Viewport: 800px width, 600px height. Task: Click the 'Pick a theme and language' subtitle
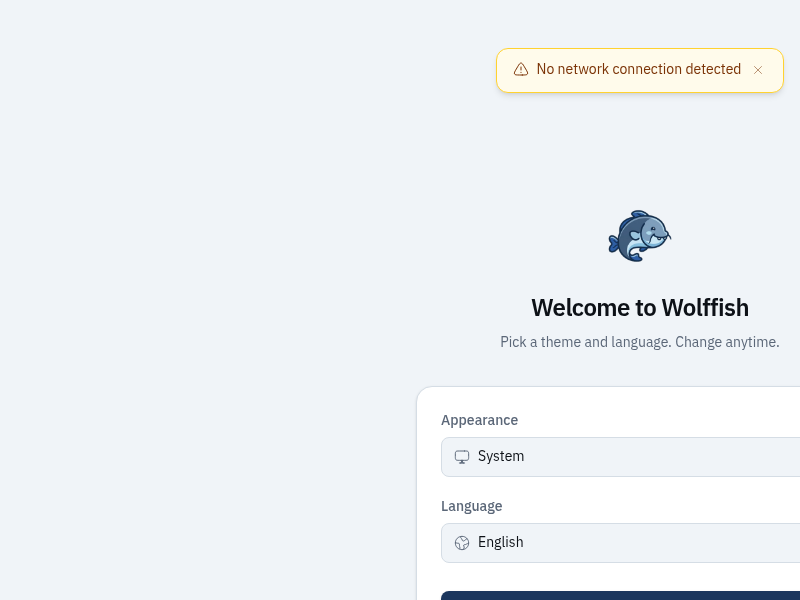[x=640, y=342]
